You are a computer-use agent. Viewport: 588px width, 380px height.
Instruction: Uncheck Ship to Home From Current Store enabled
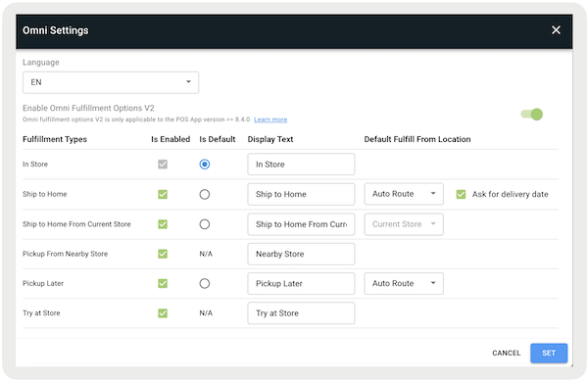[x=163, y=224]
